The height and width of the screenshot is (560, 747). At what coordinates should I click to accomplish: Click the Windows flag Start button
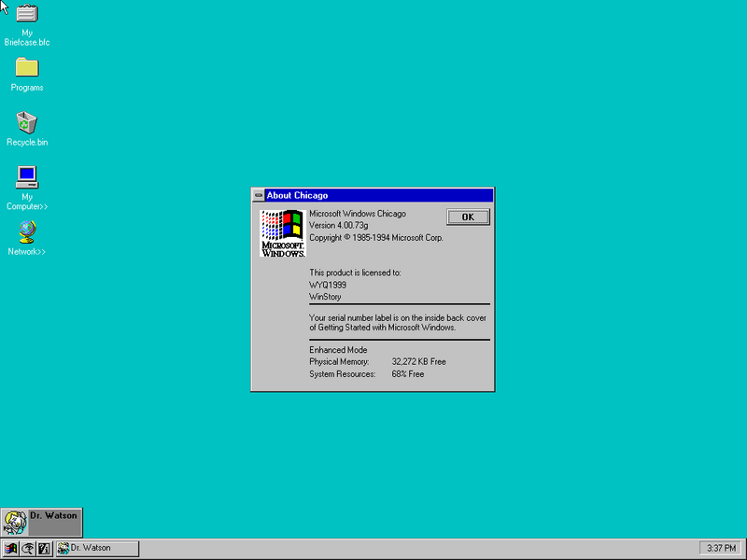[x=10, y=549]
